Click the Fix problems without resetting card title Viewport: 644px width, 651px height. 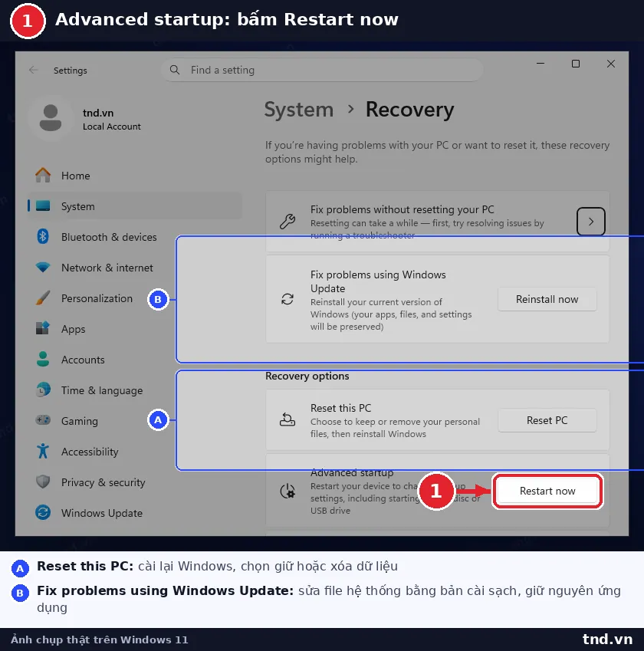[x=402, y=209]
